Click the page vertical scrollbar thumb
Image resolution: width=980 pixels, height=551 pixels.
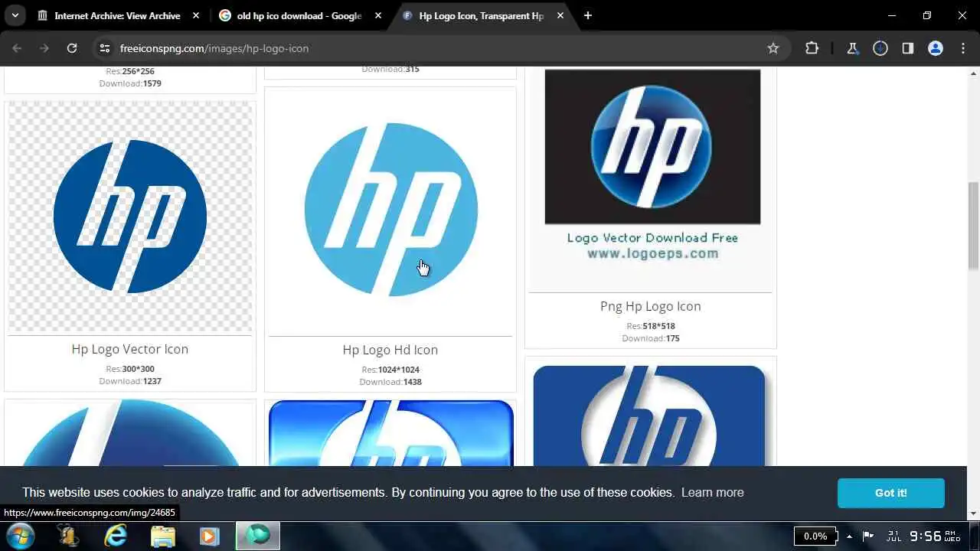point(973,226)
